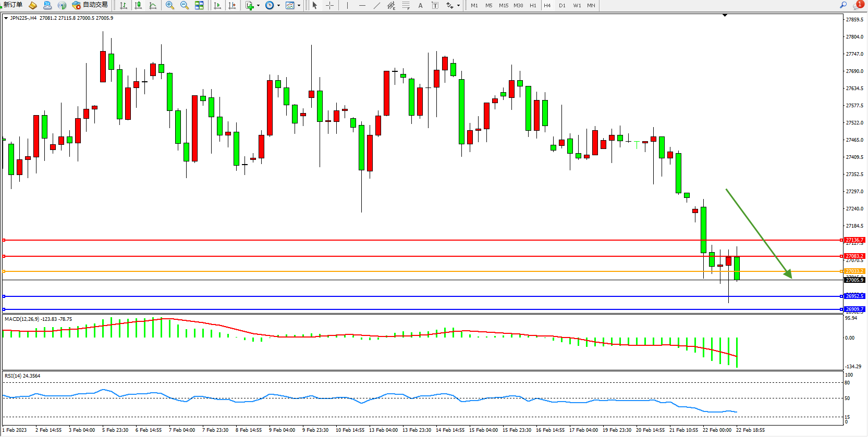Switch to the D1 timeframe

coord(562,5)
